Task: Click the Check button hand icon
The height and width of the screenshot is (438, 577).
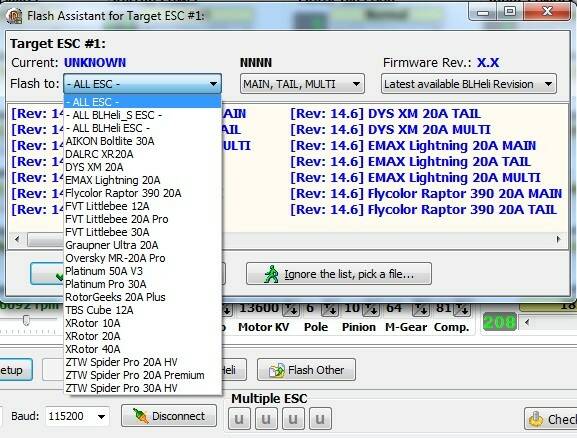Action: pyautogui.click(x=535, y=419)
